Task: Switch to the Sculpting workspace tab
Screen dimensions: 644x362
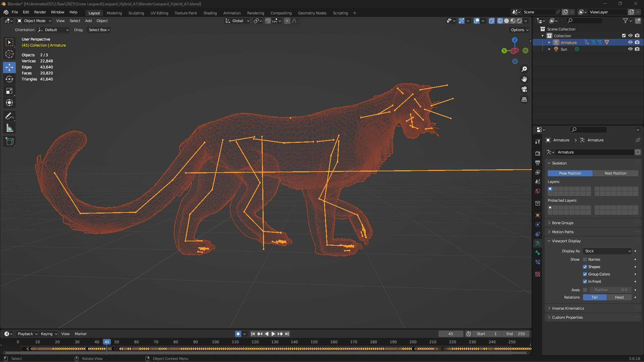Action: [x=136, y=13]
